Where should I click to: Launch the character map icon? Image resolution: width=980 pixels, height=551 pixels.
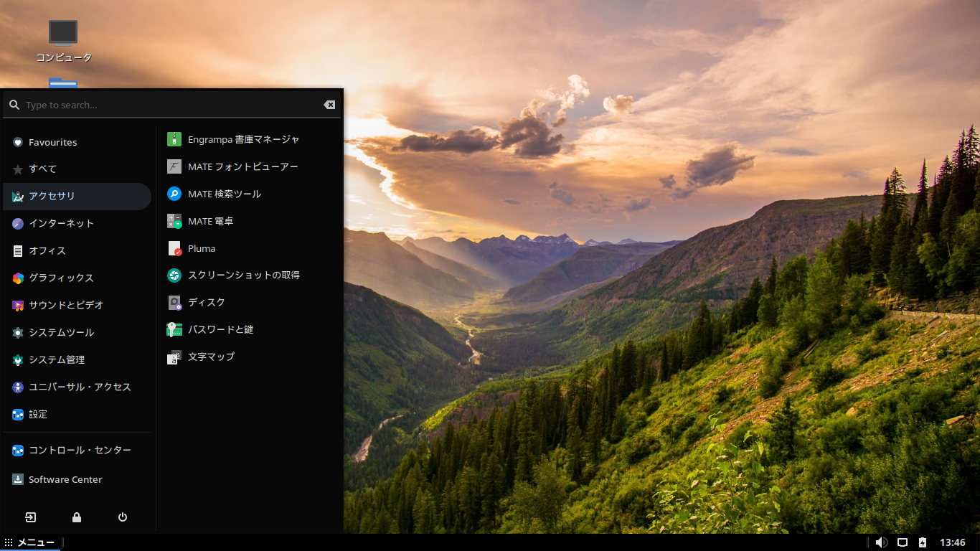click(174, 357)
